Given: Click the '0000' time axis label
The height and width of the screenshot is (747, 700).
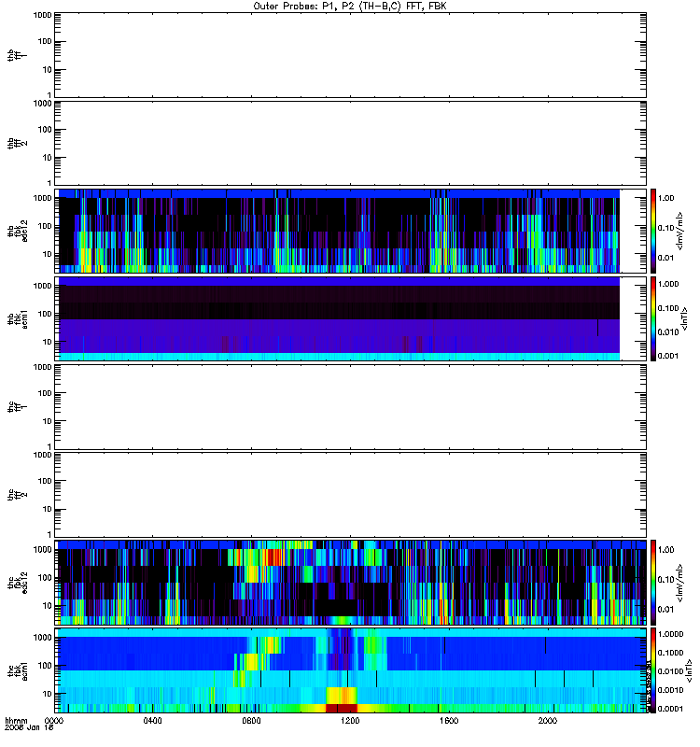Looking at the screenshot, I should 53,721.
